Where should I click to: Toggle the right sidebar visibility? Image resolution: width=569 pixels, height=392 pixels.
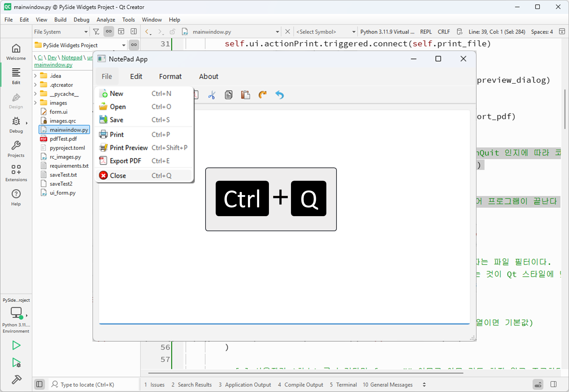point(554,384)
